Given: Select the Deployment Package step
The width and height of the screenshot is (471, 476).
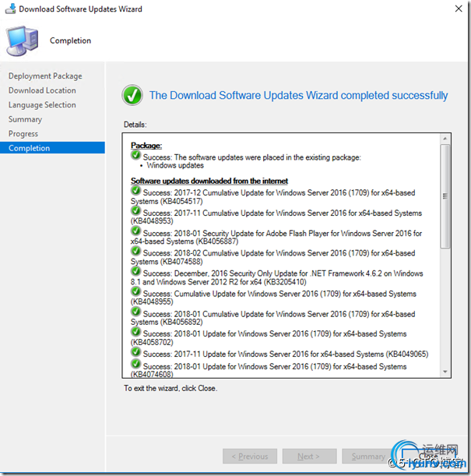Looking at the screenshot, I should [x=45, y=76].
